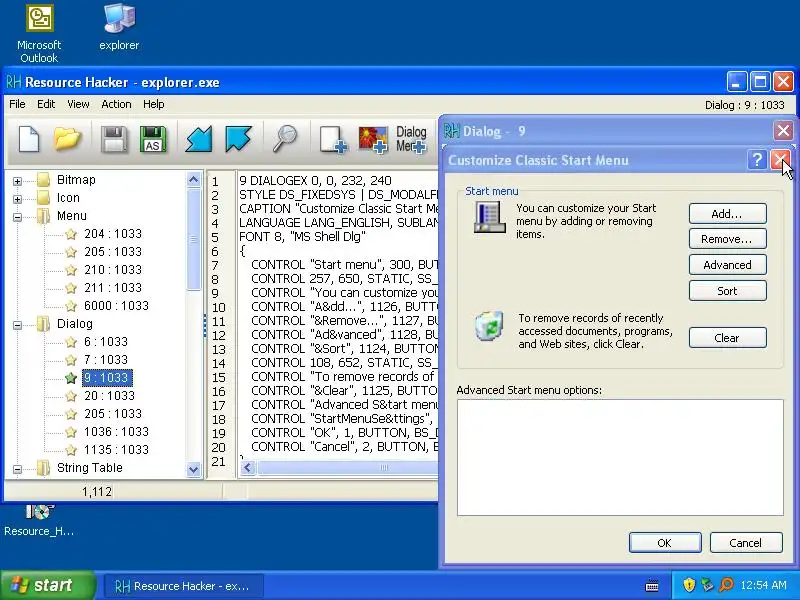Select dialog resource 1135 : 1033
The height and width of the screenshot is (600, 800).
116,450
